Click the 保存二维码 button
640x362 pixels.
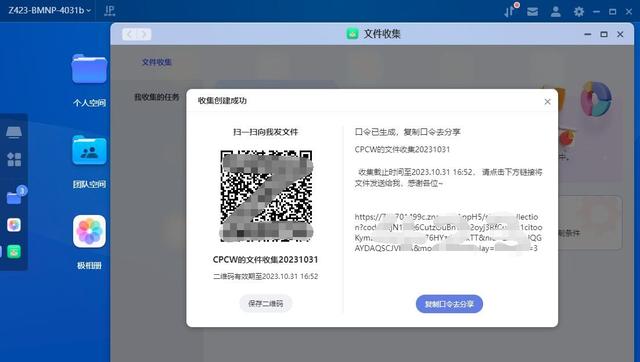coord(266,304)
